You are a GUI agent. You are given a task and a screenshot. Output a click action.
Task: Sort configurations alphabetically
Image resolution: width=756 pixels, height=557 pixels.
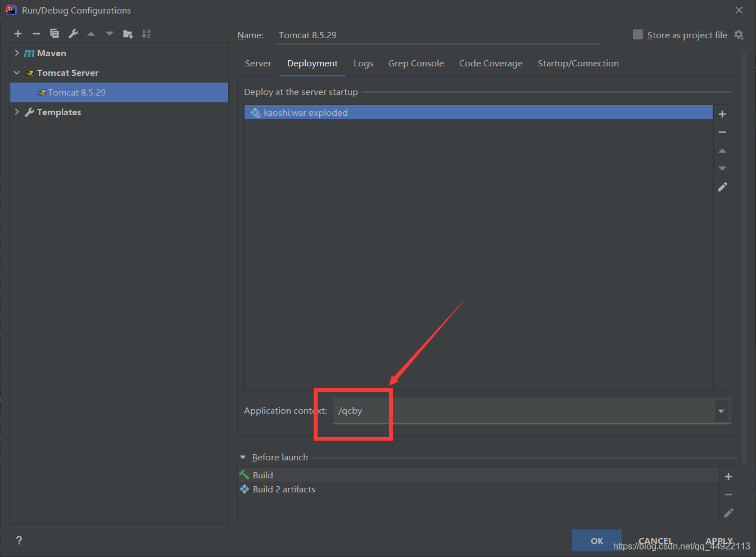point(146,34)
